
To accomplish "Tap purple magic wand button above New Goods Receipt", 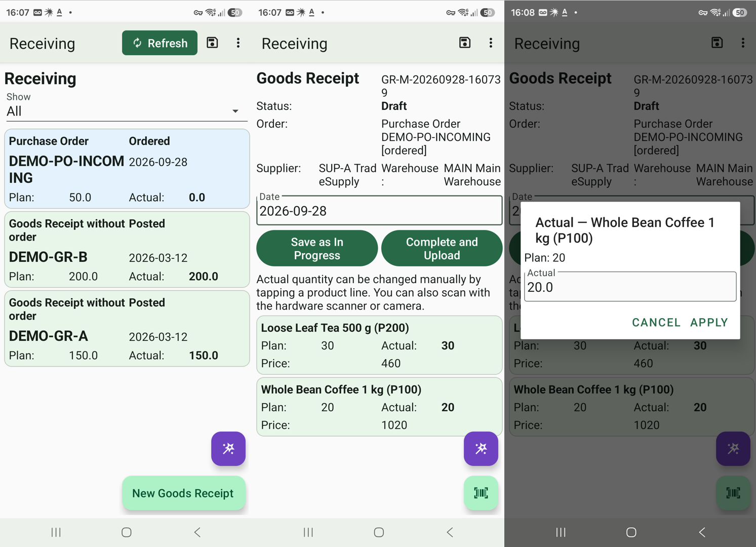I will click(228, 448).
